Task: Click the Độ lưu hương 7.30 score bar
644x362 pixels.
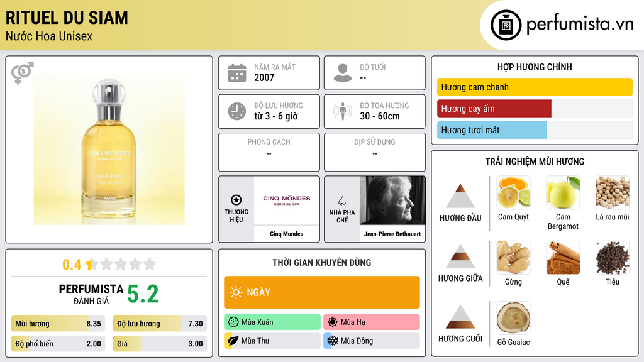Action: click(160, 324)
